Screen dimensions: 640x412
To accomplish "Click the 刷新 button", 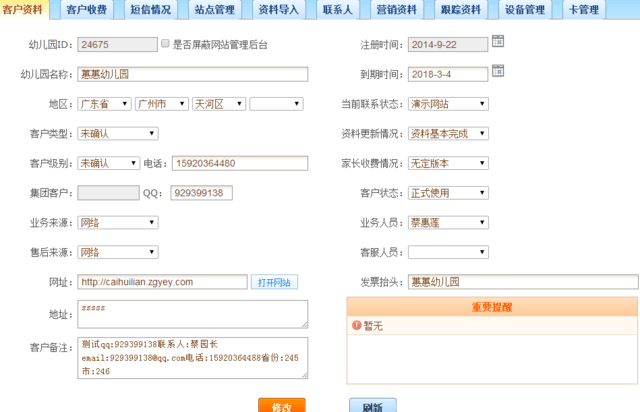I will click(x=373, y=405).
